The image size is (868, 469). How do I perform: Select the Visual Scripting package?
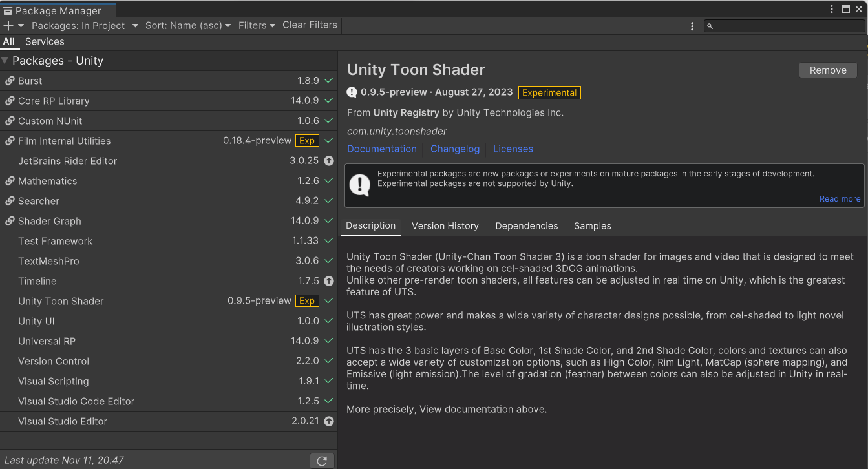[168, 381]
